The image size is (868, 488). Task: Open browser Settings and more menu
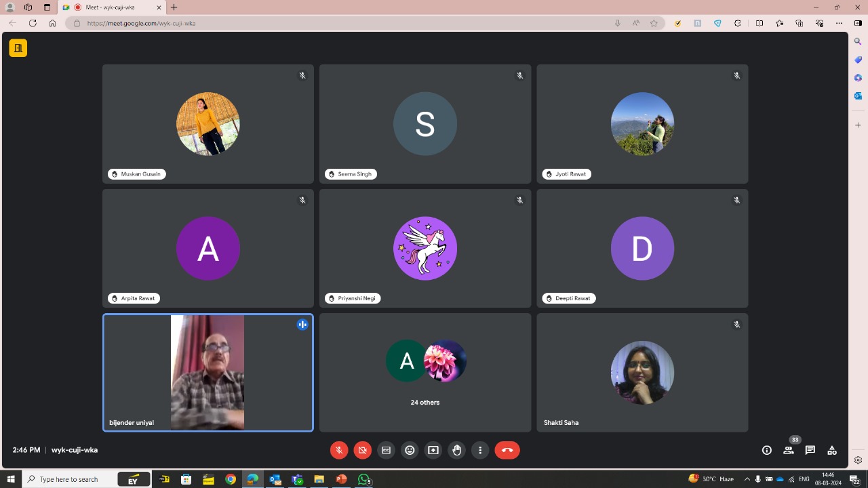tap(839, 23)
